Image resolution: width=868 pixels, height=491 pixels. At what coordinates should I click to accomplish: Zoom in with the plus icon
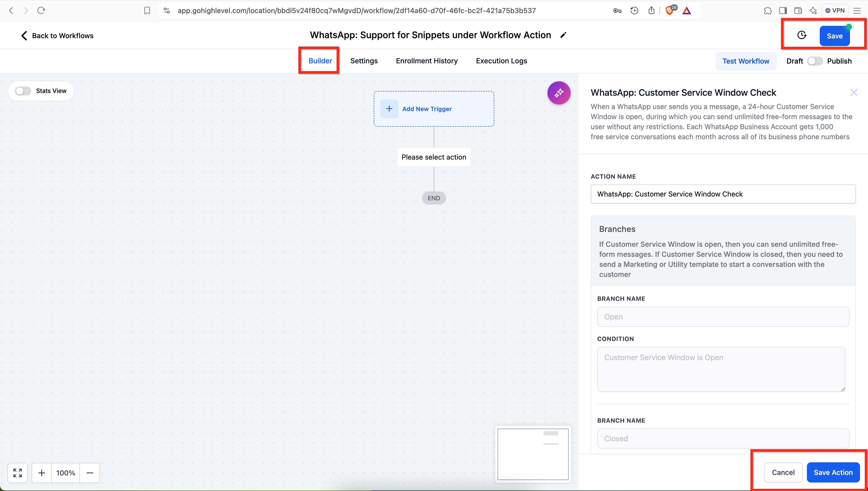[x=42, y=473]
